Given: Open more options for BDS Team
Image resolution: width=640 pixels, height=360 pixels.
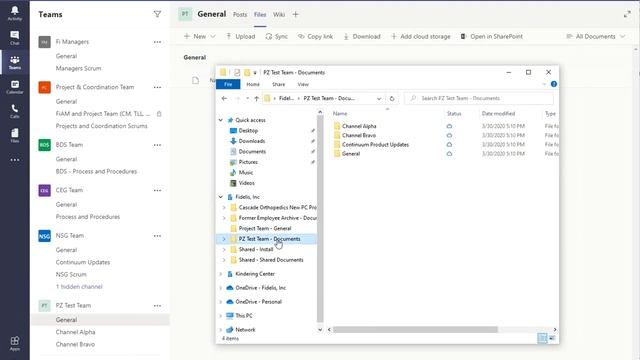Looking at the screenshot, I should pos(157,144).
